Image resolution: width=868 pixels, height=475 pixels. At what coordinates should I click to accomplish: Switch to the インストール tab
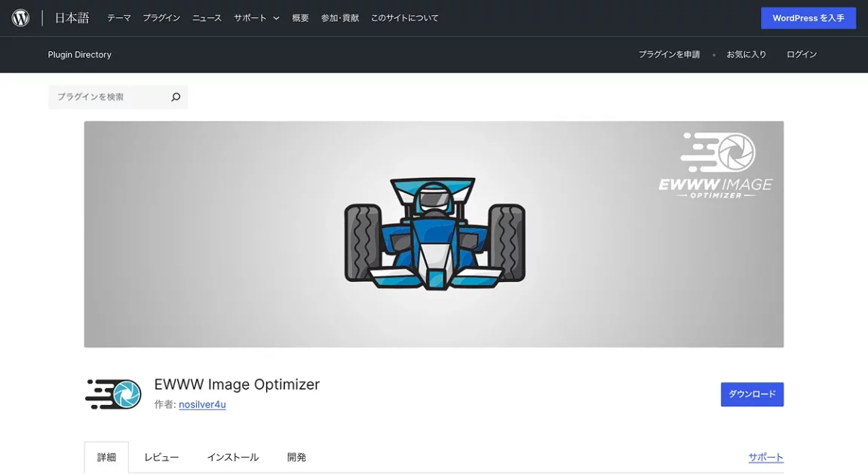click(x=233, y=458)
